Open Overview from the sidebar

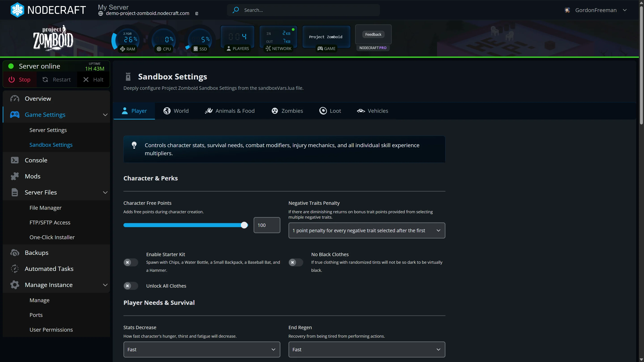(x=56, y=99)
